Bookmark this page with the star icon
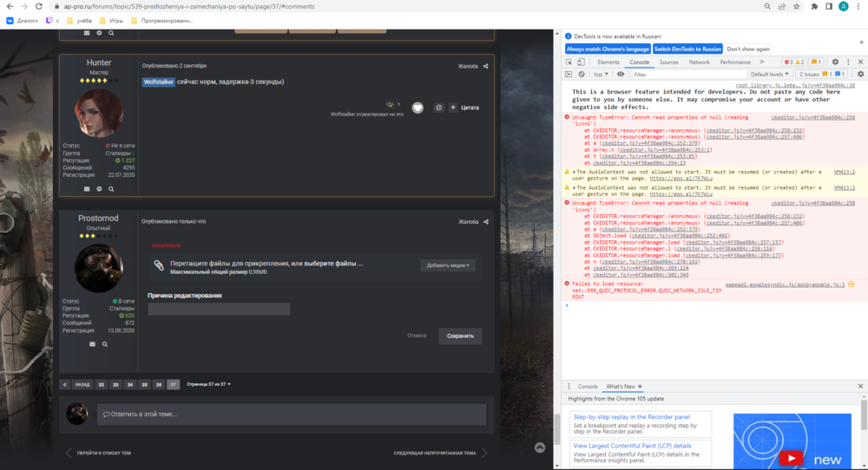Image resolution: width=868 pixels, height=470 pixels. point(796,6)
